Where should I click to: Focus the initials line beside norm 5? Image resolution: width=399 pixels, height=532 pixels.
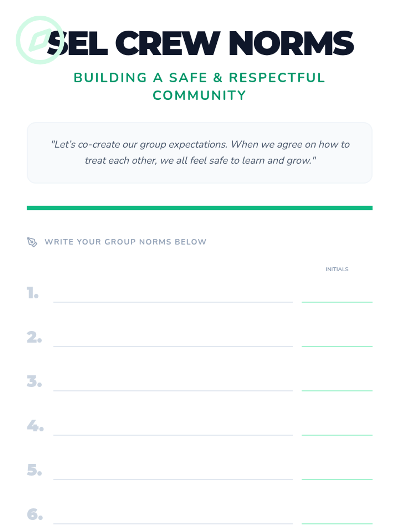[337, 478]
